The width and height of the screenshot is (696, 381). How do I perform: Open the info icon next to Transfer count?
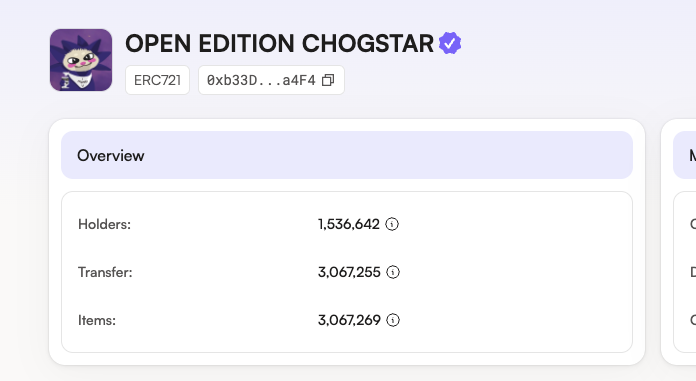(393, 272)
